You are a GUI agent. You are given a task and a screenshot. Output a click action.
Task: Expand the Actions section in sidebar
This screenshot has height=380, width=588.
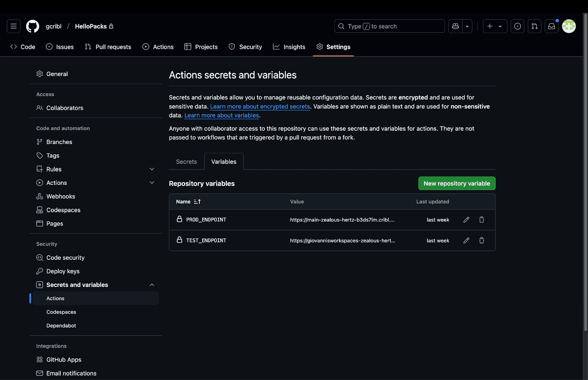coord(152,183)
